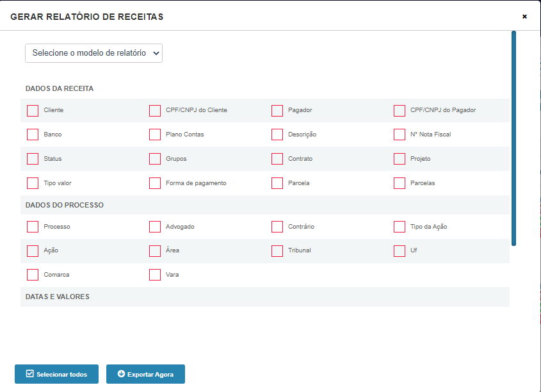Select the CPF/CNPJ do Pagador checkbox
Image resolution: width=541 pixels, height=392 pixels.
click(x=400, y=111)
